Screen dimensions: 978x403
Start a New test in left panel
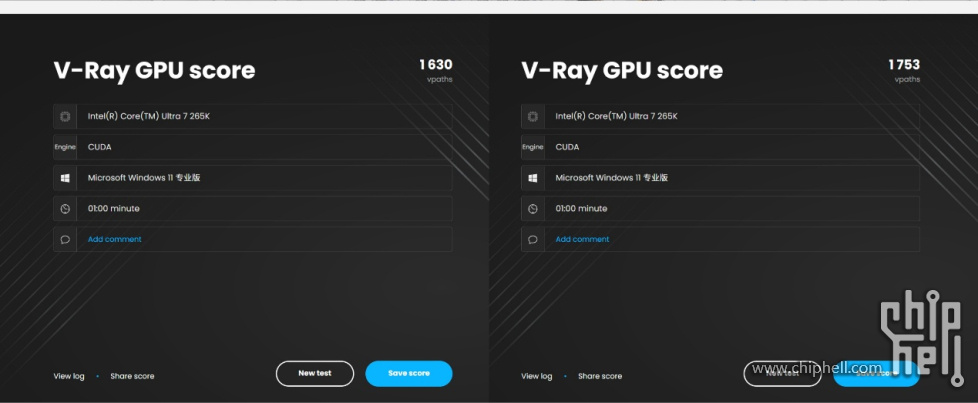pyautogui.click(x=315, y=374)
